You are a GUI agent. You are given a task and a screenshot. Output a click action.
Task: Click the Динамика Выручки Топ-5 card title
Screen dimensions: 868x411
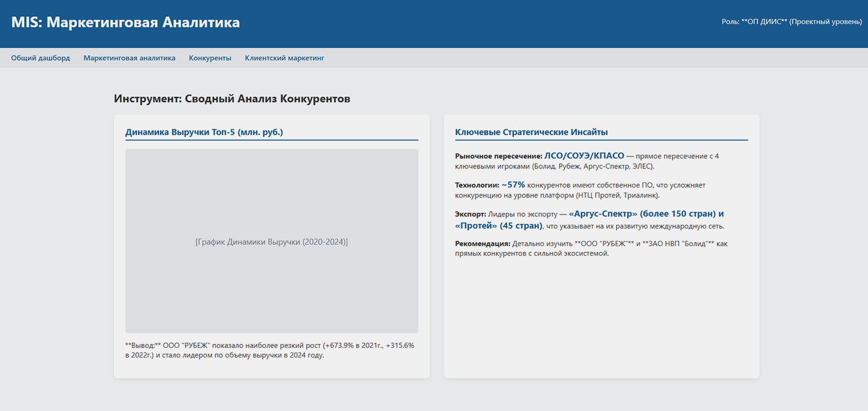[204, 133]
